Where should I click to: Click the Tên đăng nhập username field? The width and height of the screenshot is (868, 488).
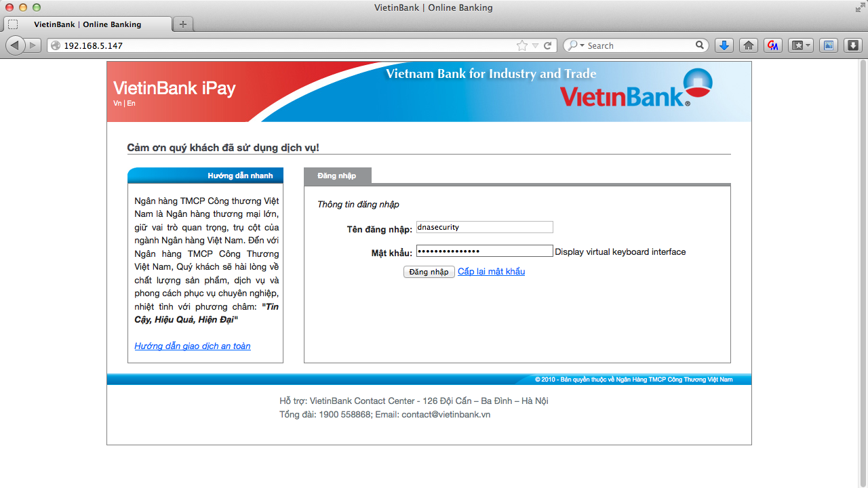(x=484, y=228)
